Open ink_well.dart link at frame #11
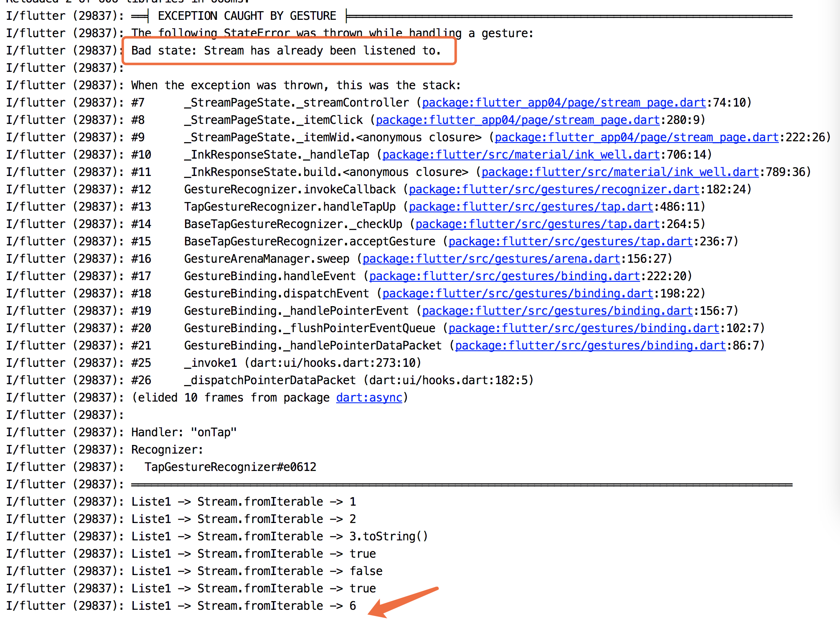Screen dimensions: 840x623 click(620, 172)
